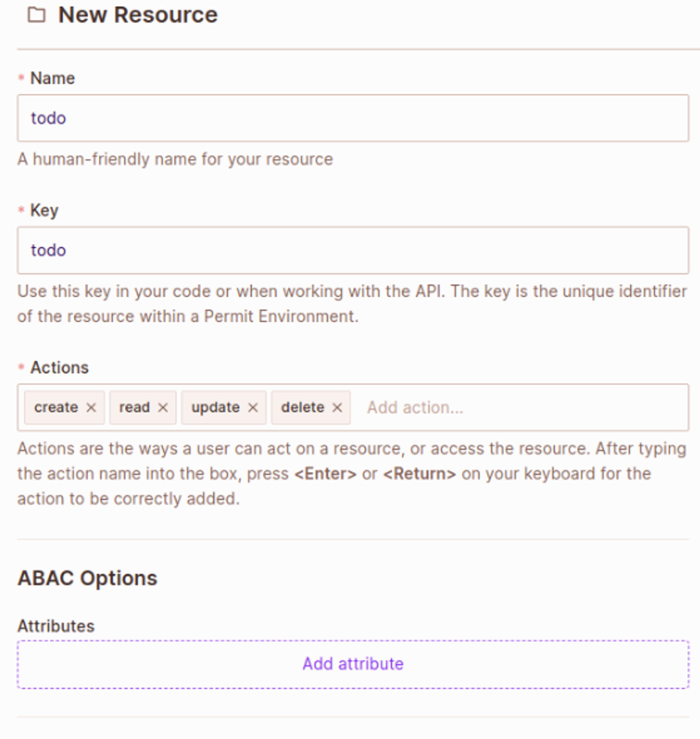Delete the "update" action chip
Image resolution: width=700 pixels, height=739 pixels.
(x=253, y=407)
